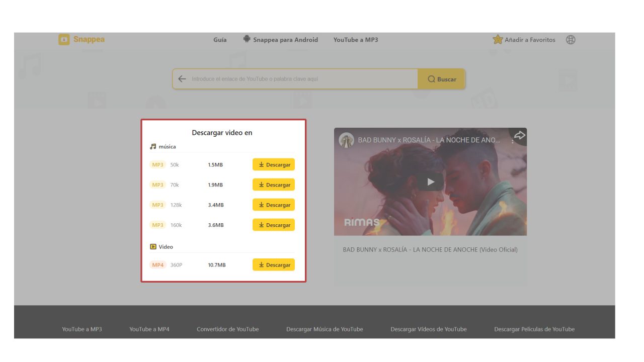644x362 pixels.
Task: Click the MP4 badge in the 360P row
Action: [158, 265]
